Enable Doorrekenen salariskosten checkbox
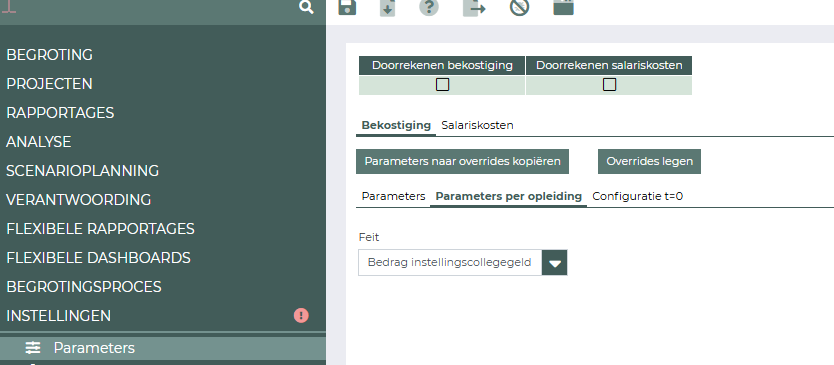The height and width of the screenshot is (365, 834). click(x=610, y=85)
